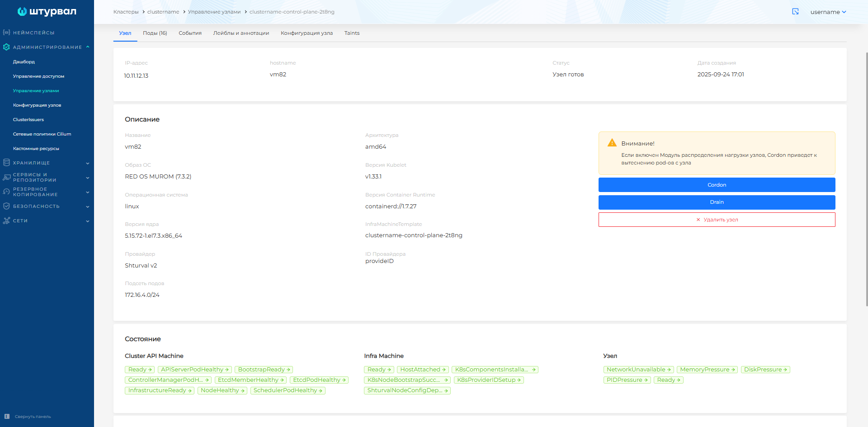The height and width of the screenshot is (427, 868).
Task: Click the NetworkUnavailable condition tag
Action: point(638,370)
